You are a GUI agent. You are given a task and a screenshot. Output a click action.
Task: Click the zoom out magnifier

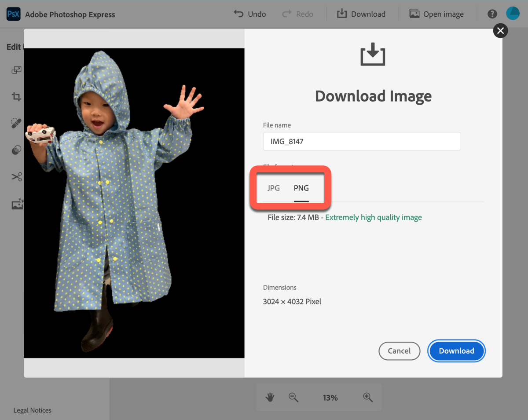[x=293, y=398]
